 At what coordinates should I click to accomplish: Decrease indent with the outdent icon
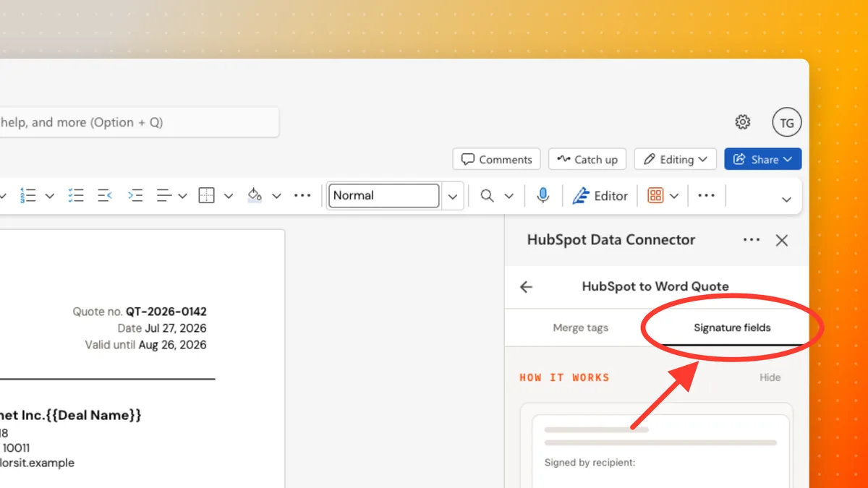point(105,195)
